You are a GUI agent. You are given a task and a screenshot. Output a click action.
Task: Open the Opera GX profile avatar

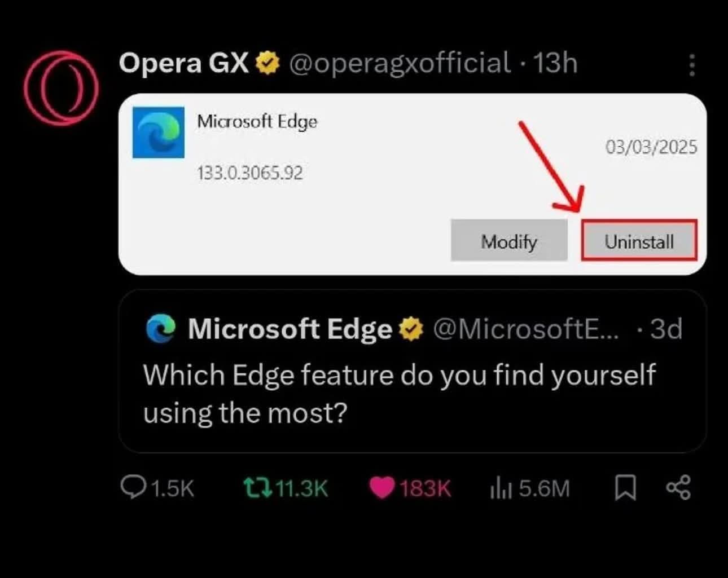click(x=61, y=87)
